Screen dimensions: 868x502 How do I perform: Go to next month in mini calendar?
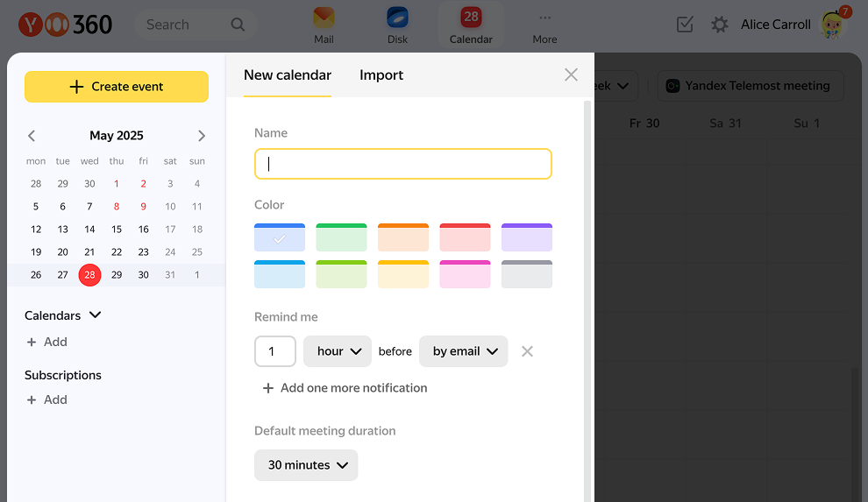tap(202, 136)
